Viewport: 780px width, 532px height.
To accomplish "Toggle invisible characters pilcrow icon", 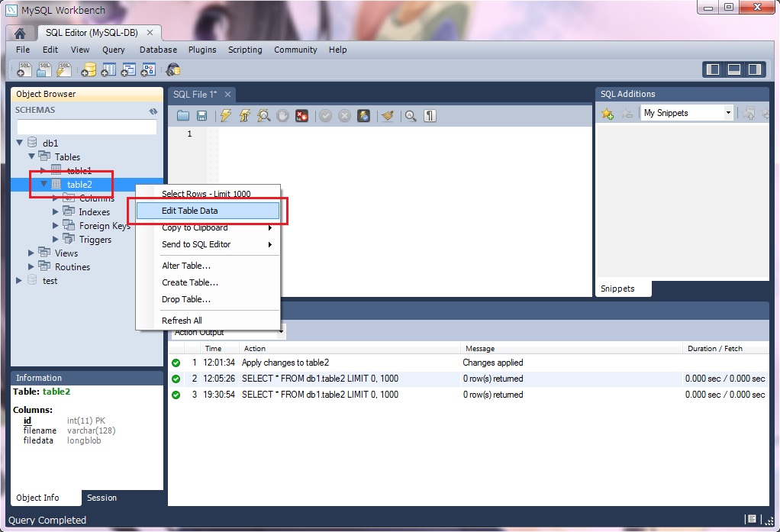I will click(430, 115).
